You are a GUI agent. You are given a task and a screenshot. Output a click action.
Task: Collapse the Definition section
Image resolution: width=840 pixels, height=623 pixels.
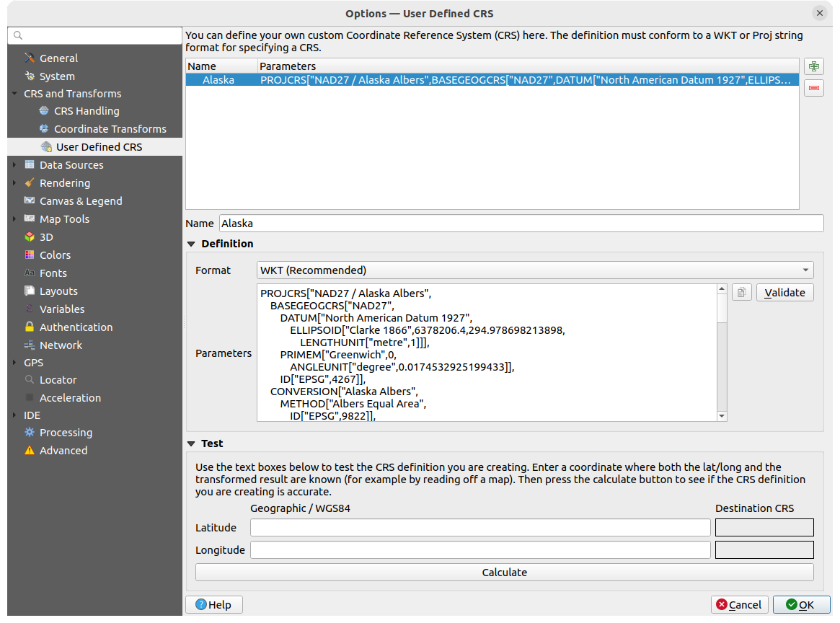[191, 244]
